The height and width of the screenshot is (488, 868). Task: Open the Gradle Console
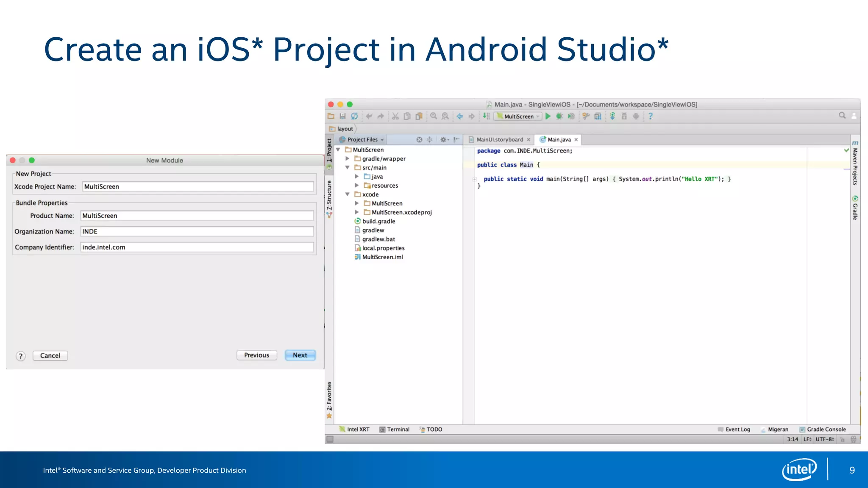pyautogui.click(x=822, y=429)
